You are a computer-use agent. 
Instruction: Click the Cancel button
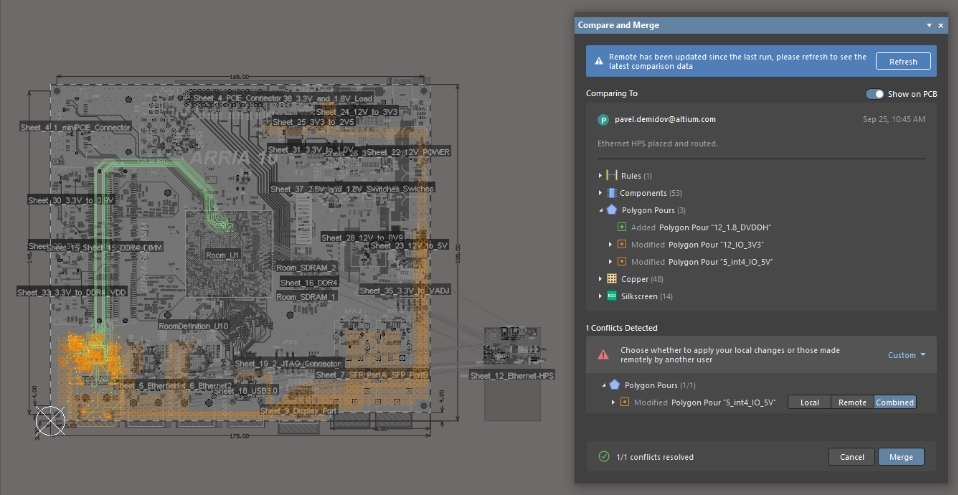tap(852, 456)
